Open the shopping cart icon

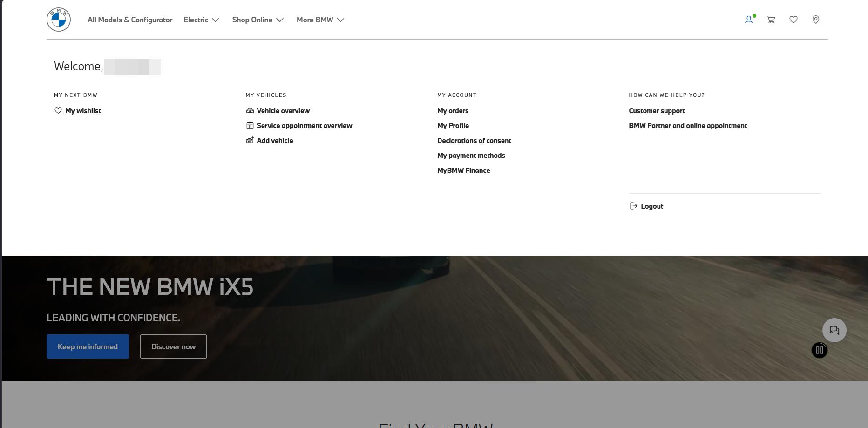point(771,20)
